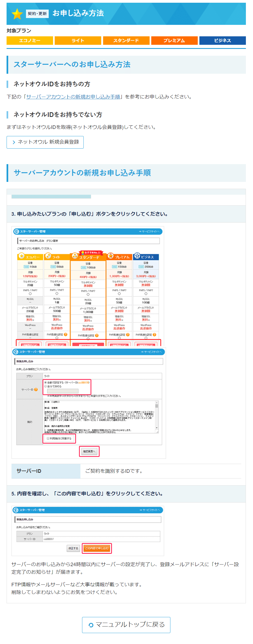The width and height of the screenshot is (253, 644).
Task: Click サービスサイトへ link in confirmation screenshot
Action: coord(150,510)
